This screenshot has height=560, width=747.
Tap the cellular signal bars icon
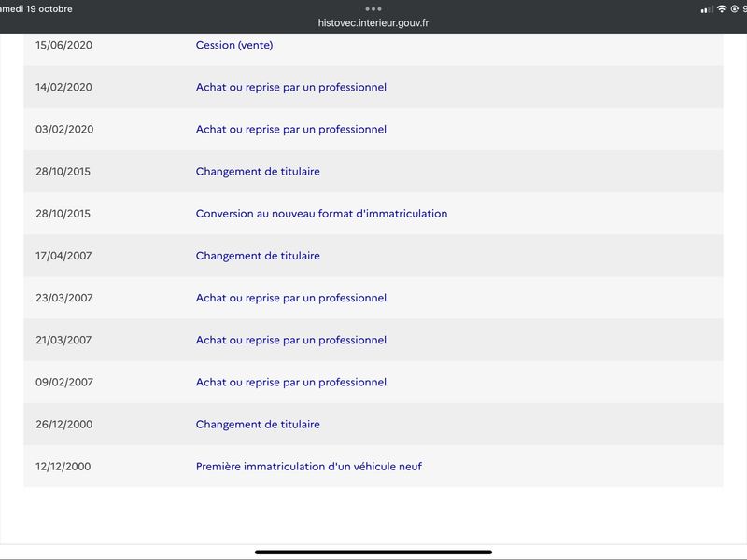707,9
